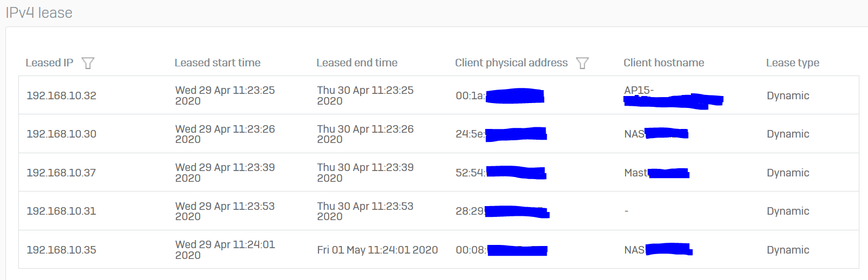Click the AP15- hostname entry
Image resolution: width=868 pixels, height=280 pixels.
point(673,97)
